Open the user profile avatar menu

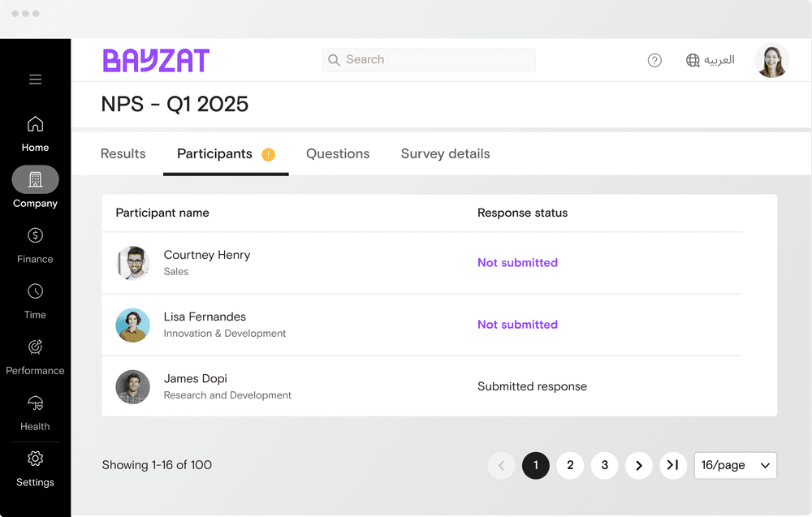pyautogui.click(x=771, y=60)
